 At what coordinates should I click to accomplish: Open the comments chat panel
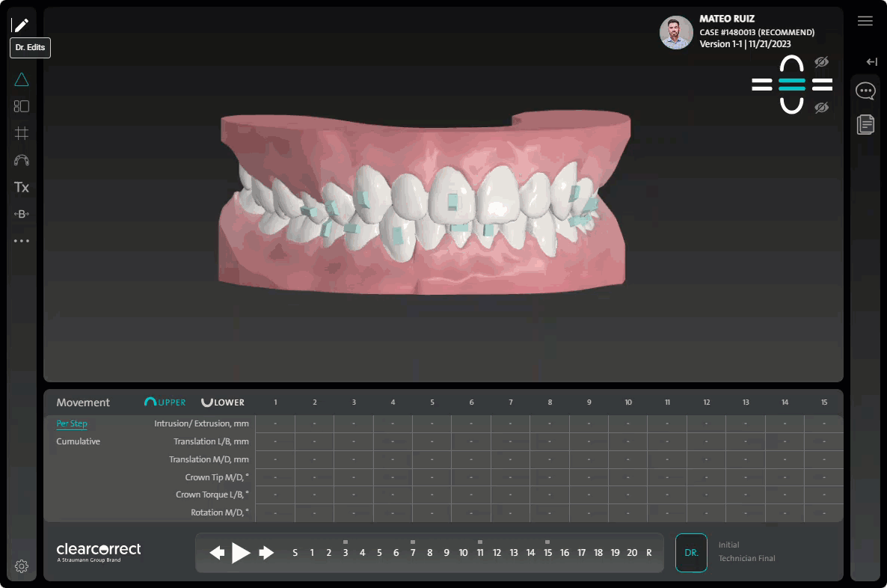865,91
